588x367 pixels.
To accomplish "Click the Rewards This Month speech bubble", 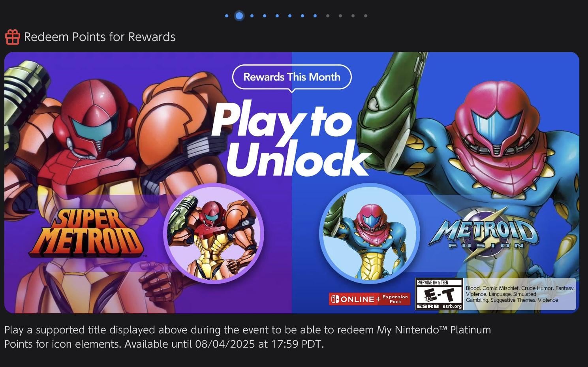I will pyautogui.click(x=292, y=77).
